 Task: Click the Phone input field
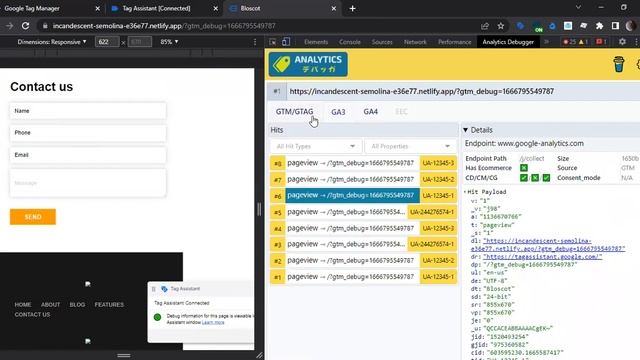88,133
